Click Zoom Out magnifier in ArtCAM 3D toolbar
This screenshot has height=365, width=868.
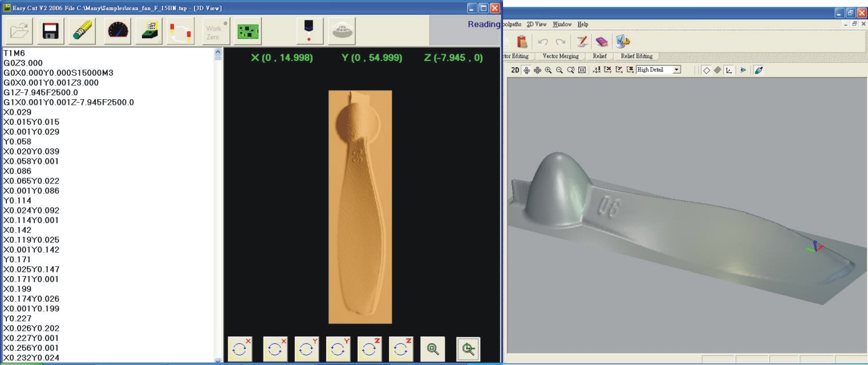pyautogui.click(x=559, y=70)
